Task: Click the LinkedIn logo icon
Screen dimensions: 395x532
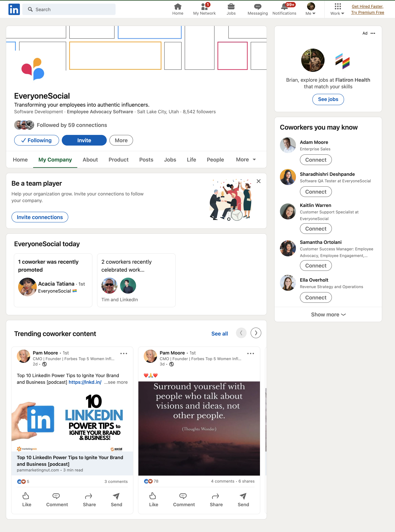Action: tap(14, 9)
